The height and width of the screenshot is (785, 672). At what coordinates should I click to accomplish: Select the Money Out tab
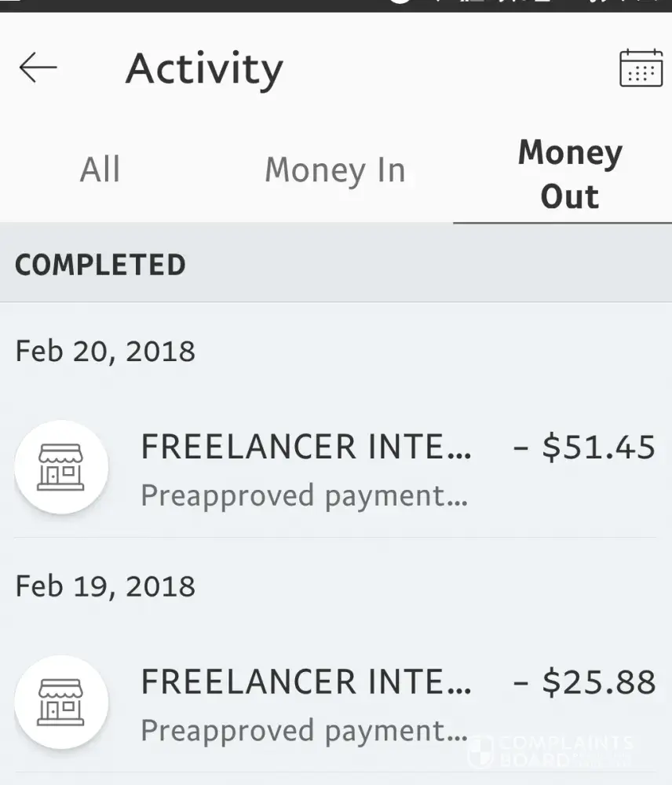point(569,173)
